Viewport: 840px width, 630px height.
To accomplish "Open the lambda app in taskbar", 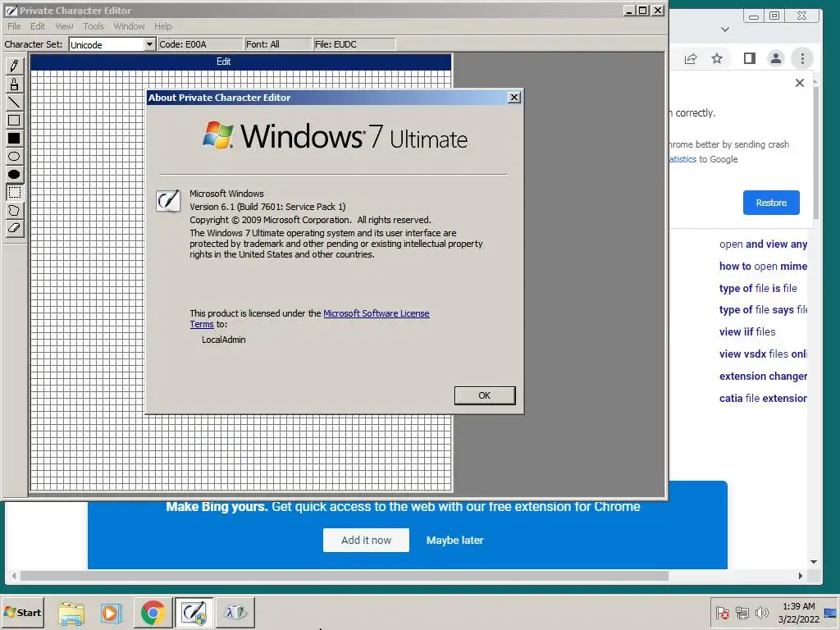I will coord(235,612).
